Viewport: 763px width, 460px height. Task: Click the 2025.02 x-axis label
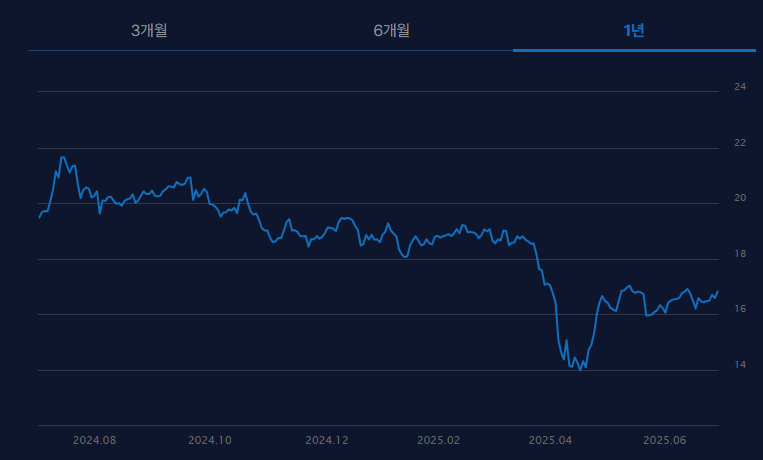pos(438,440)
